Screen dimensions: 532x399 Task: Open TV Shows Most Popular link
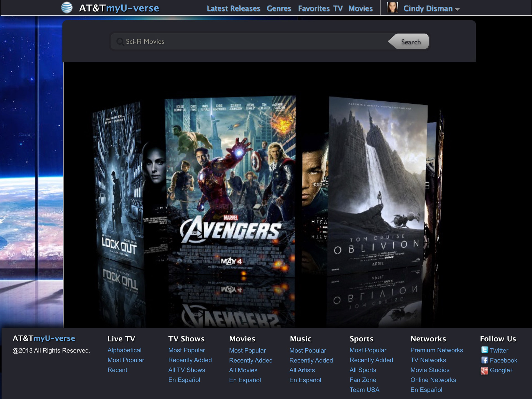(x=186, y=350)
